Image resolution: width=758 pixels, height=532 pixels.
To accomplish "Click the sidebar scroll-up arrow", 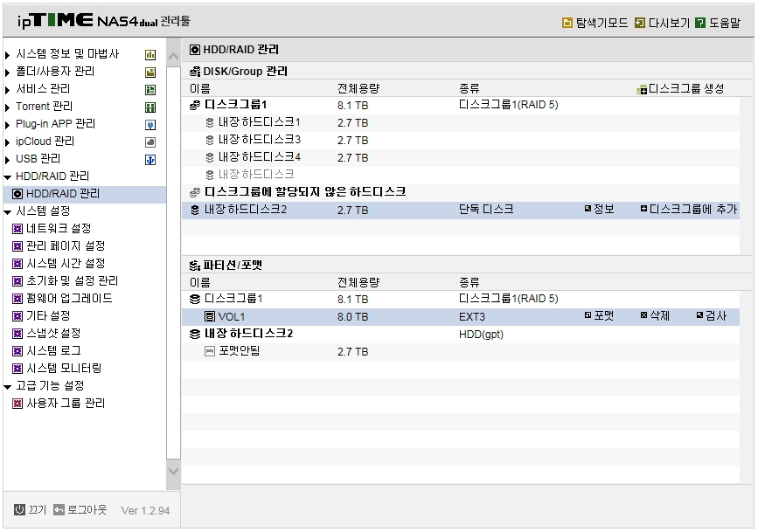I will pos(173,57).
